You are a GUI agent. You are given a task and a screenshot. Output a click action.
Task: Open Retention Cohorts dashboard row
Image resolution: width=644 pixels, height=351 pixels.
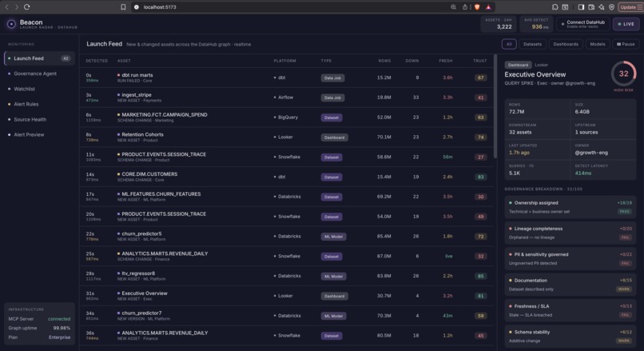coord(286,137)
